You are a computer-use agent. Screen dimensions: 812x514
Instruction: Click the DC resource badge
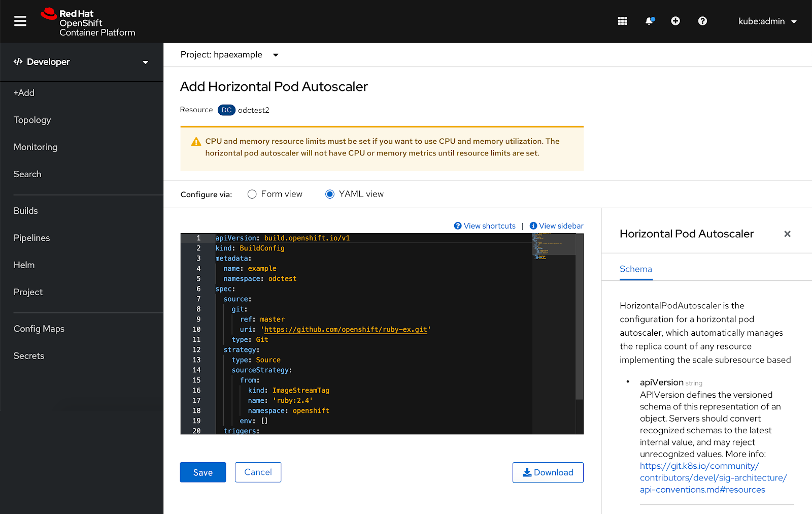226,110
